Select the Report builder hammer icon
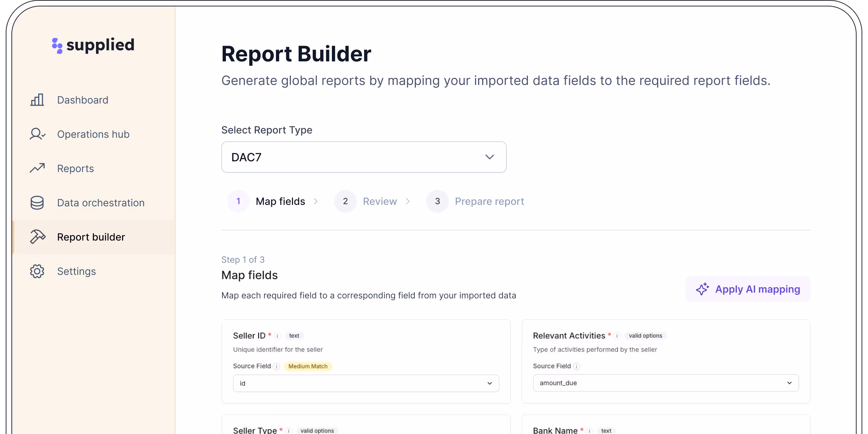Screen dimensions: 868x434 37,236
